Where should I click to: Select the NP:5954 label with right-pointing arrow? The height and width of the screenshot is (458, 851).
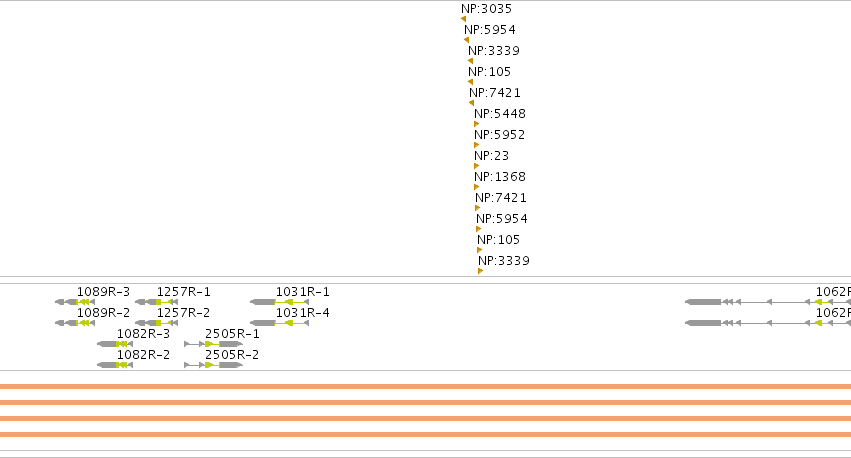(x=502, y=219)
